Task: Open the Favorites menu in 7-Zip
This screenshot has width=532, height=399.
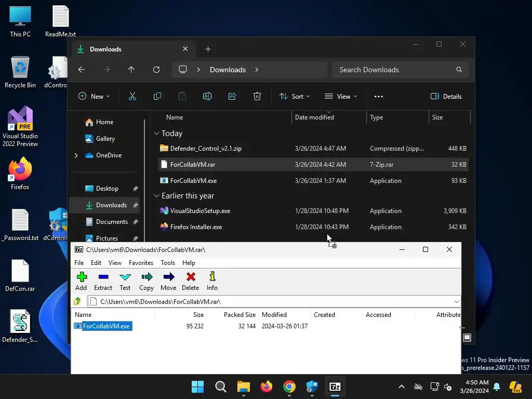Action: 141,262
